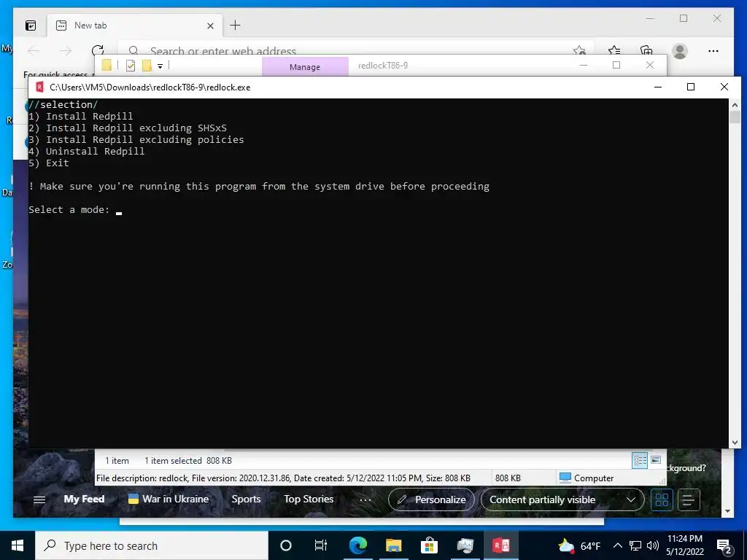Open the notification center with 2 alerts
Screen dimensions: 747x560
tap(724, 546)
